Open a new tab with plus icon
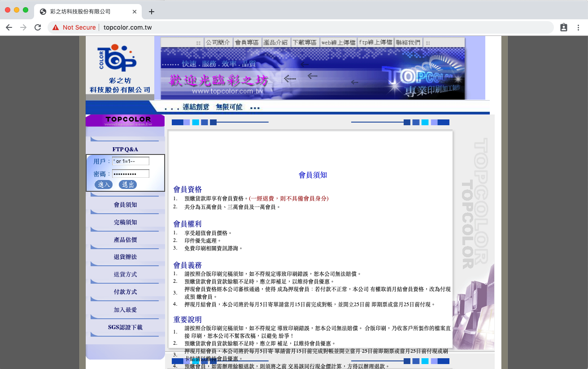Viewport: 588px width, 369px height. [x=152, y=12]
